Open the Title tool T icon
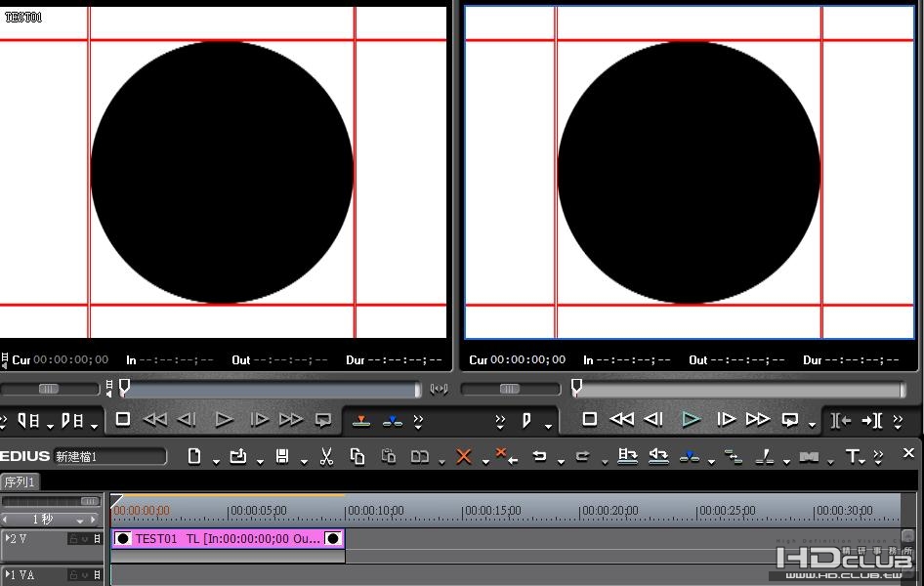 coord(853,456)
